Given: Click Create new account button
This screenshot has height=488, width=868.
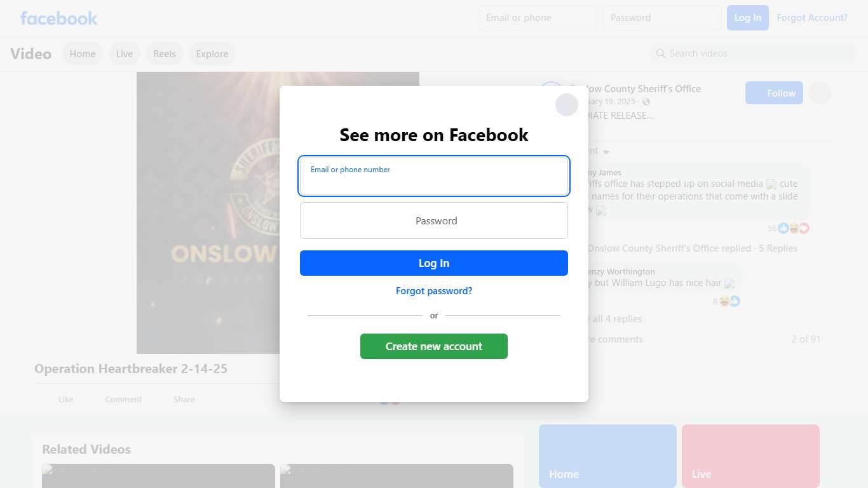Looking at the screenshot, I should click(434, 346).
